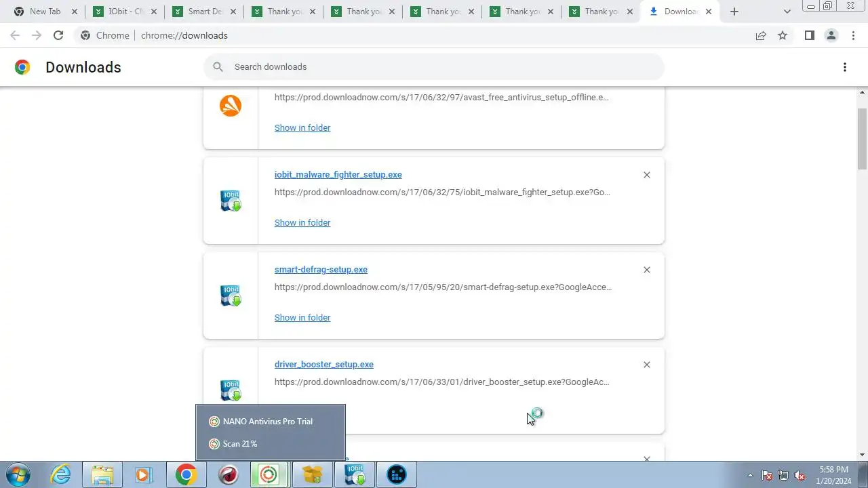Share this page using the share icon
868x488 pixels.
click(x=761, y=35)
